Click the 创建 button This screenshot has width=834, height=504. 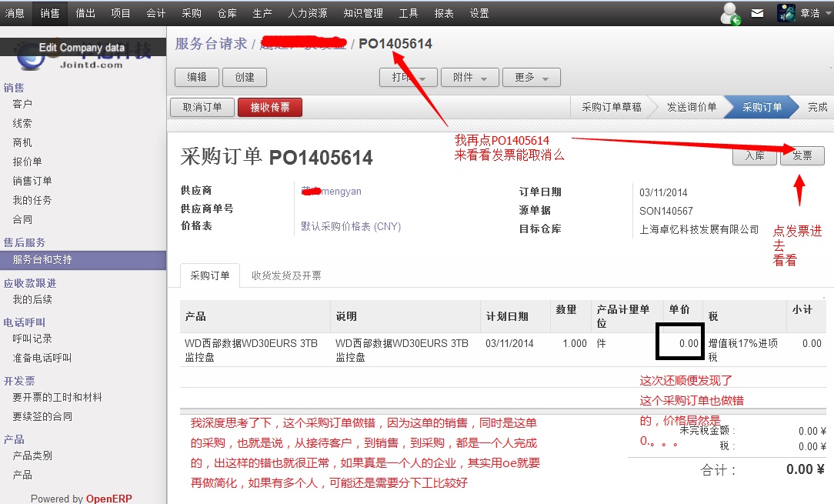click(244, 78)
